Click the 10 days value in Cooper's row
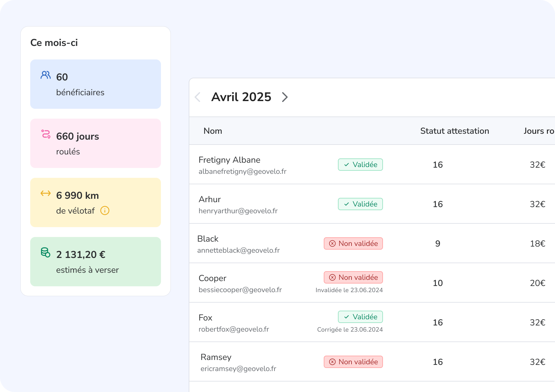 tap(438, 283)
